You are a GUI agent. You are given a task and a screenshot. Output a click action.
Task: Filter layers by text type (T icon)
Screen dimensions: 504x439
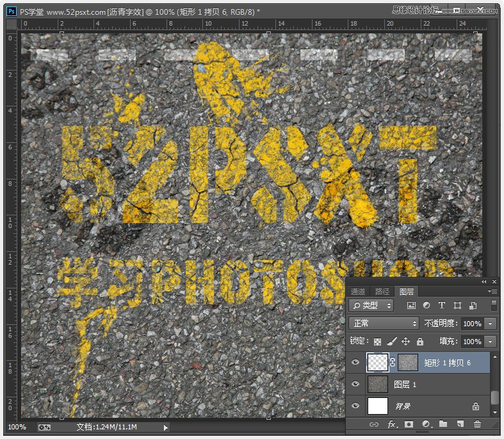[x=442, y=305]
